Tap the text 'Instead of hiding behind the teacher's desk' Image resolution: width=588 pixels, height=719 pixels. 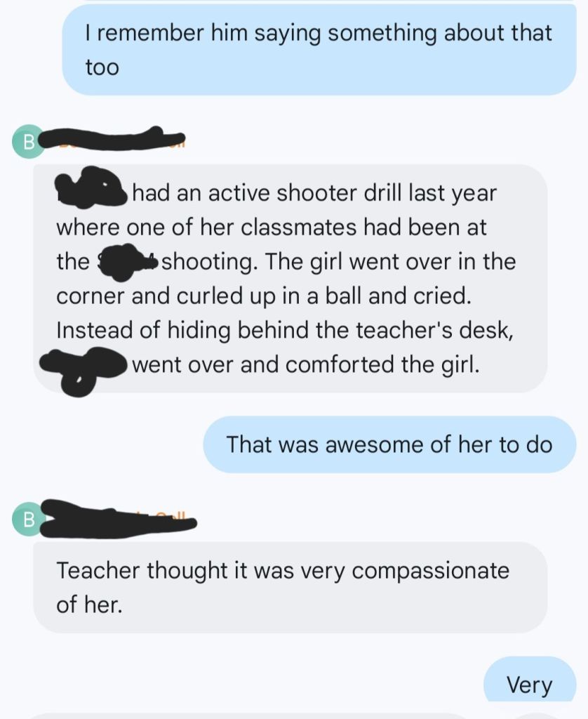tap(285, 330)
